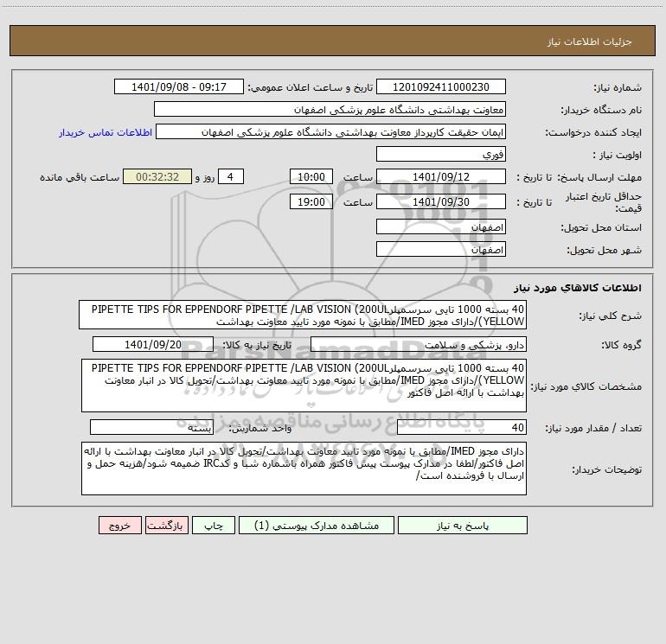The height and width of the screenshot is (644, 666).
Task: Click need date field 1401/09/20
Action: [153, 345]
